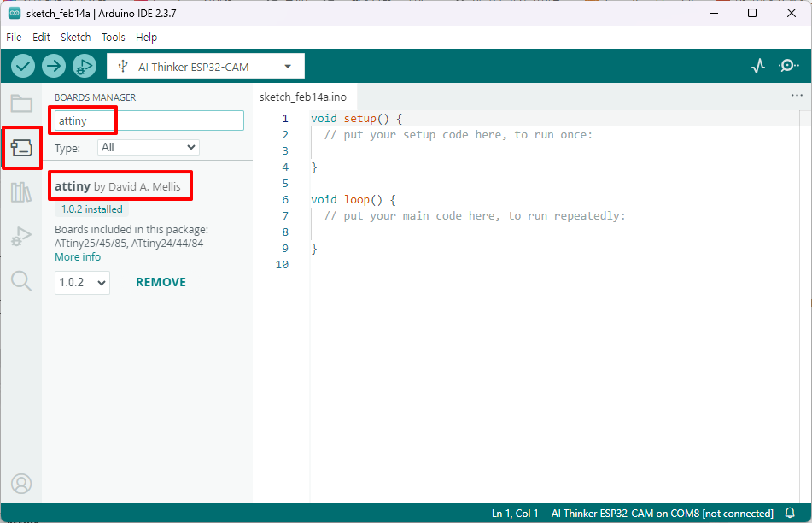Open the Library Manager sidebar icon
Viewport: 812px width, 523px height.
pos(21,192)
